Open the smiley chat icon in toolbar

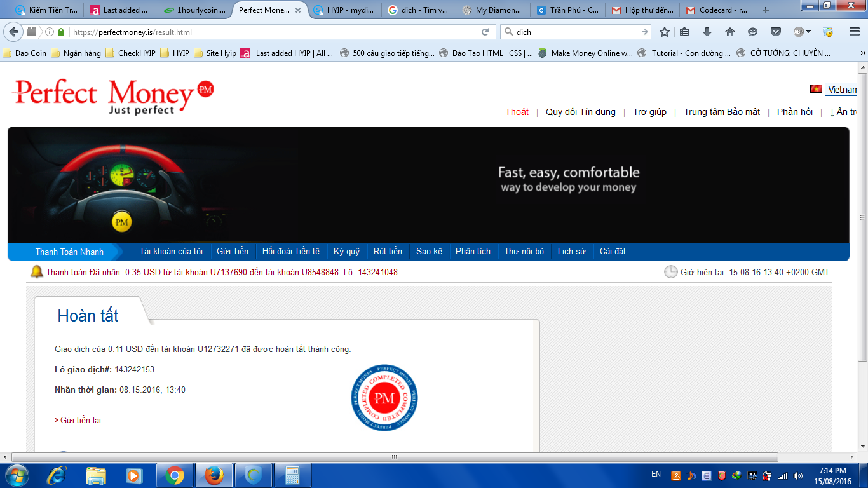(753, 32)
